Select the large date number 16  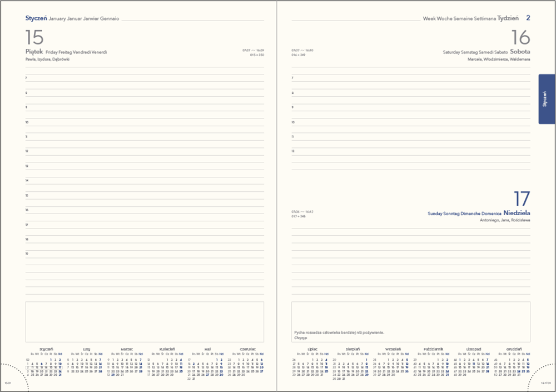[520, 37]
